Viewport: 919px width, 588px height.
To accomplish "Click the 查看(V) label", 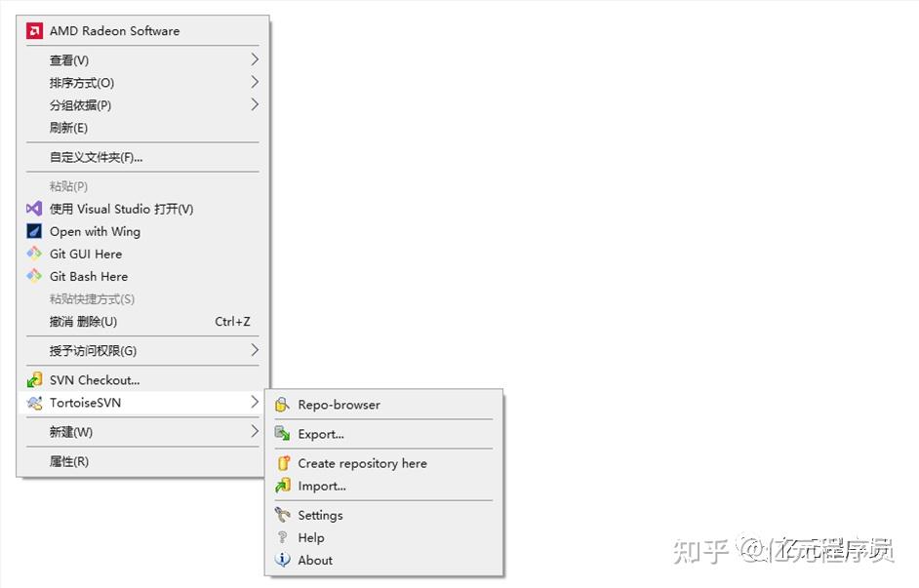I will pyautogui.click(x=69, y=60).
